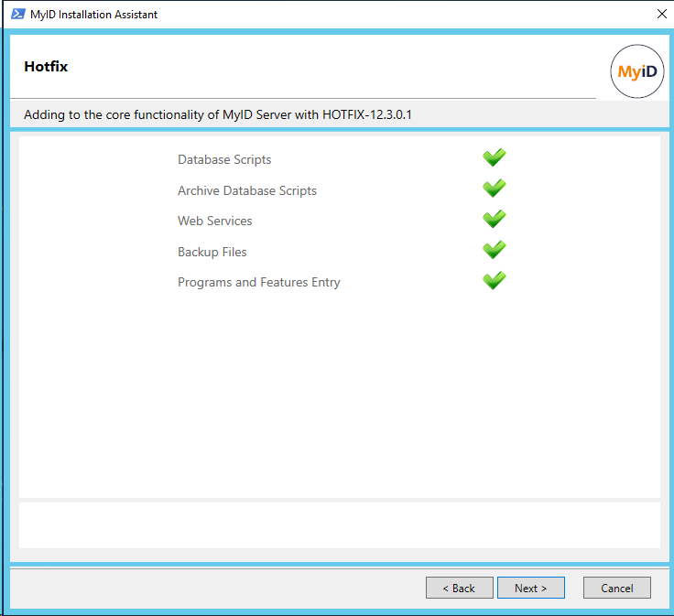
Task: Cancel the hotfix installation
Action: (616, 588)
